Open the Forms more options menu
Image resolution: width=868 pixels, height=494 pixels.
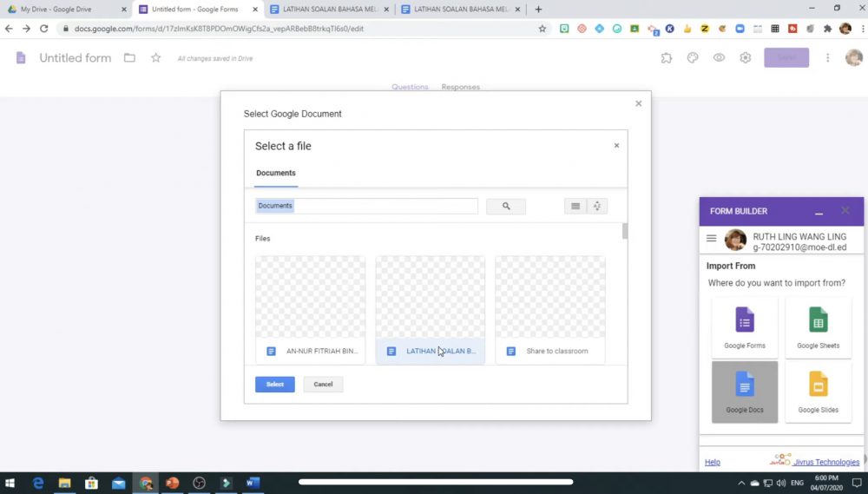click(827, 57)
